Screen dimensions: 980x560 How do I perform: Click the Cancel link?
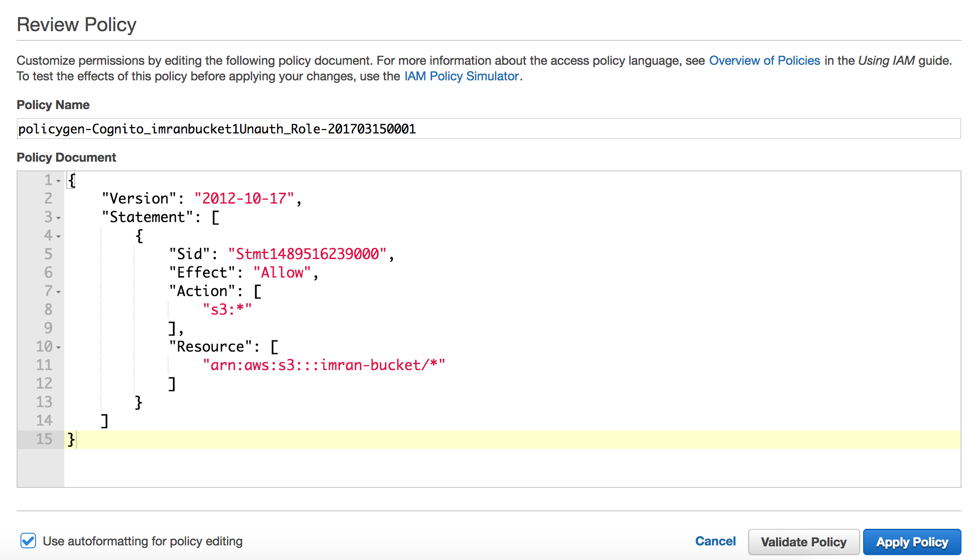(x=715, y=541)
